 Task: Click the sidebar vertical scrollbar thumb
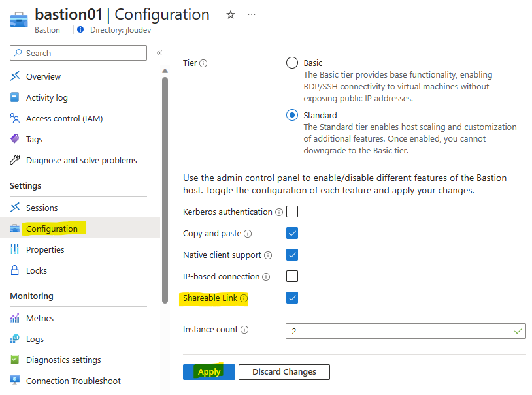click(165, 190)
